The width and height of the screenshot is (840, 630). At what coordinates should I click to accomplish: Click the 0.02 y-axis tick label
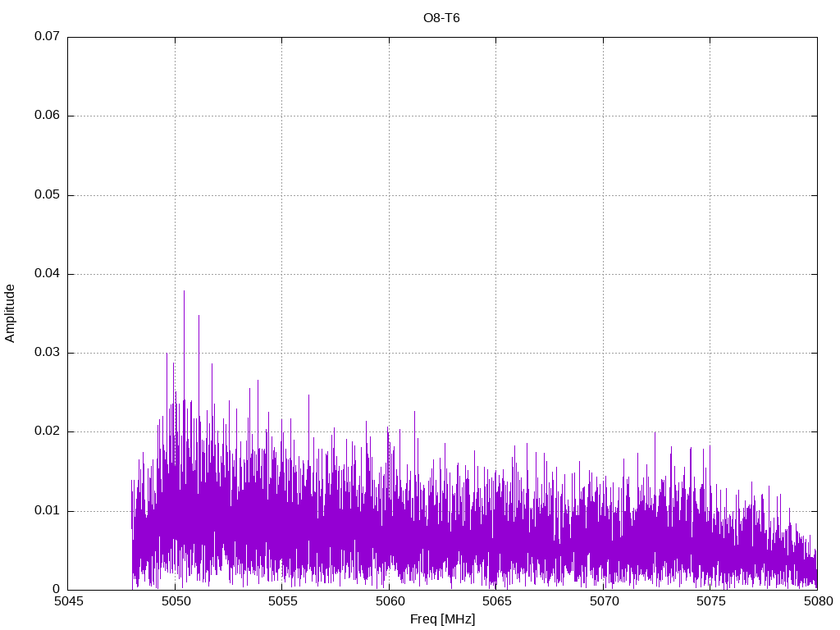(47, 431)
